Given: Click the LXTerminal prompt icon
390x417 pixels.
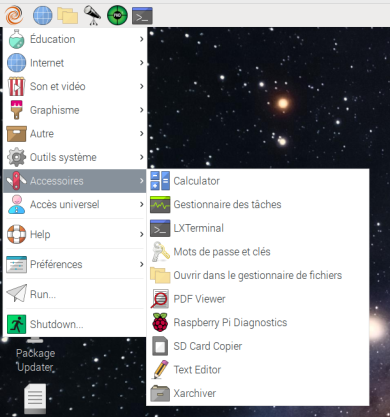Looking at the screenshot, I should [160, 228].
